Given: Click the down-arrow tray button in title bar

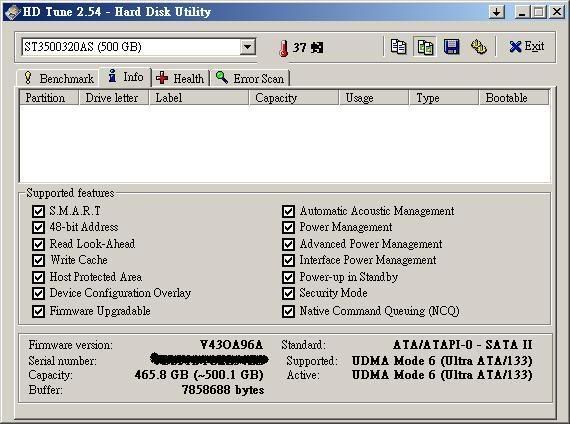Looking at the screenshot, I should pos(497,12).
